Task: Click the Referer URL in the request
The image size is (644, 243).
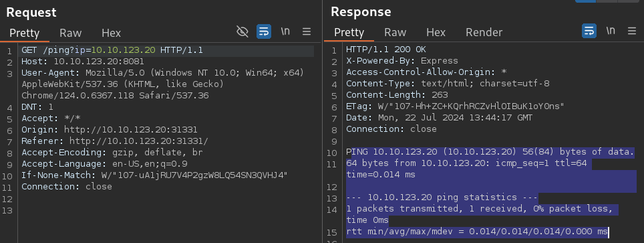Action: coord(139,141)
